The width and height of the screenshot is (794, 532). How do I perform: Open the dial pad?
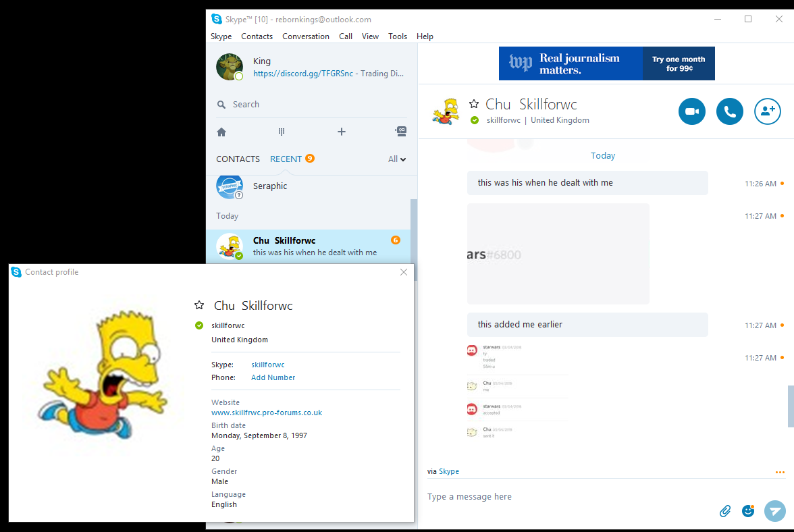[282, 132]
